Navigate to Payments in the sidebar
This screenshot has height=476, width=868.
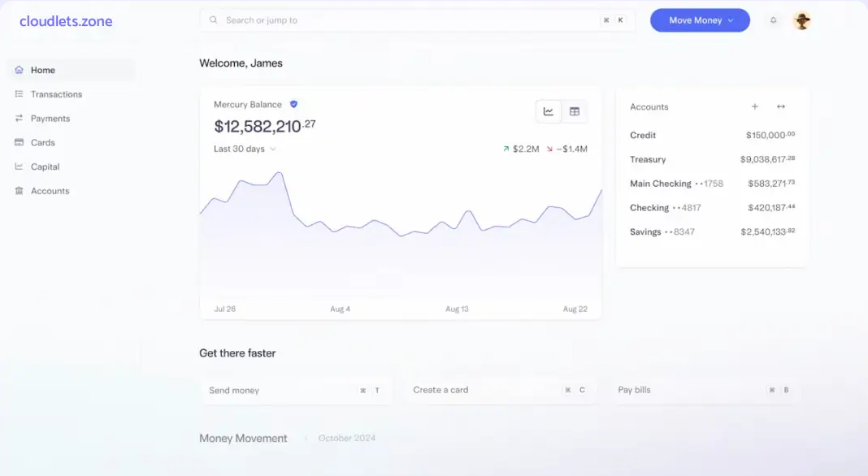pyautogui.click(x=50, y=119)
